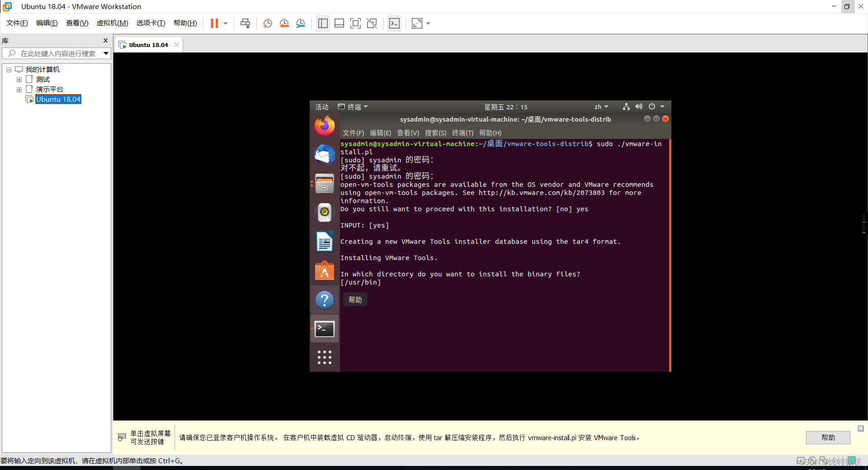Click the network status icon in Ubuntu top bar
Image resolution: width=868 pixels, height=470 pixels.
(x=626, y=107)
